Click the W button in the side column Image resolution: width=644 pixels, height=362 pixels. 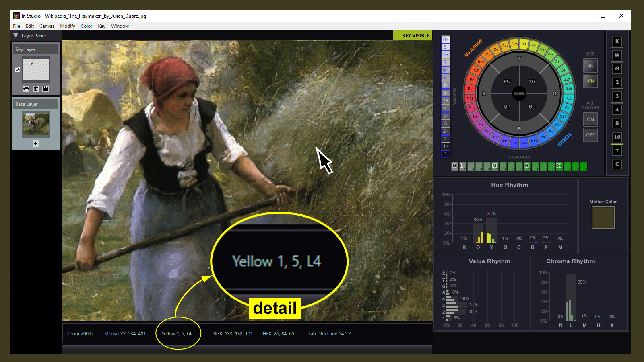point(617,55)
